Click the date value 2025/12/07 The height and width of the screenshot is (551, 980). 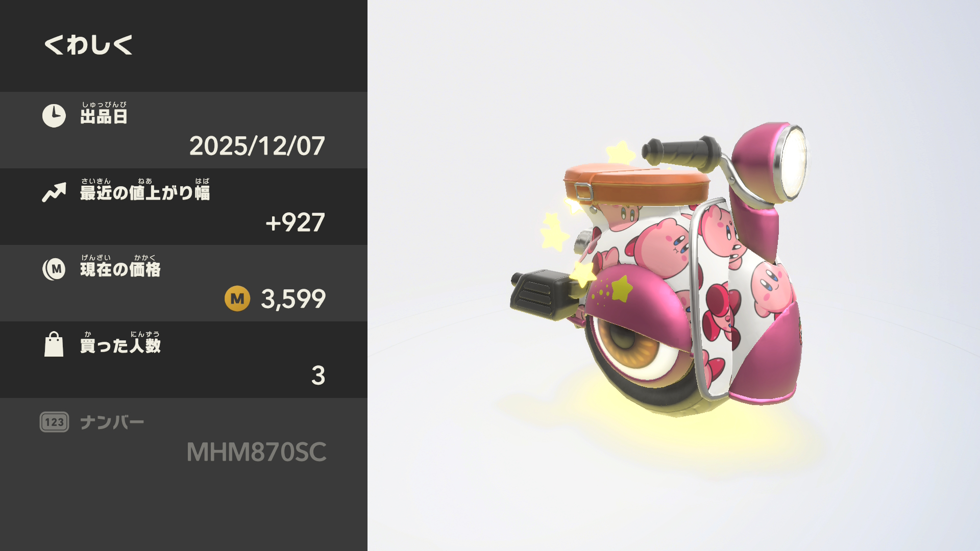[x=257, y=146]
